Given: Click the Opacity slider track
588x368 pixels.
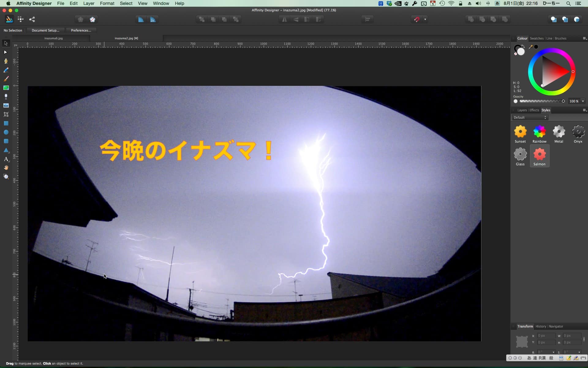Looking at the screenshot, I should (541, 101).
